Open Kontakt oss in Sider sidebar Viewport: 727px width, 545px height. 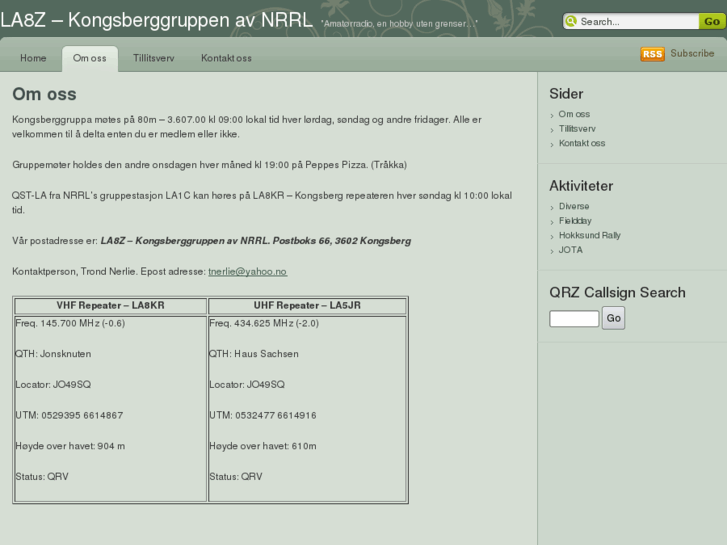[582, 143]
